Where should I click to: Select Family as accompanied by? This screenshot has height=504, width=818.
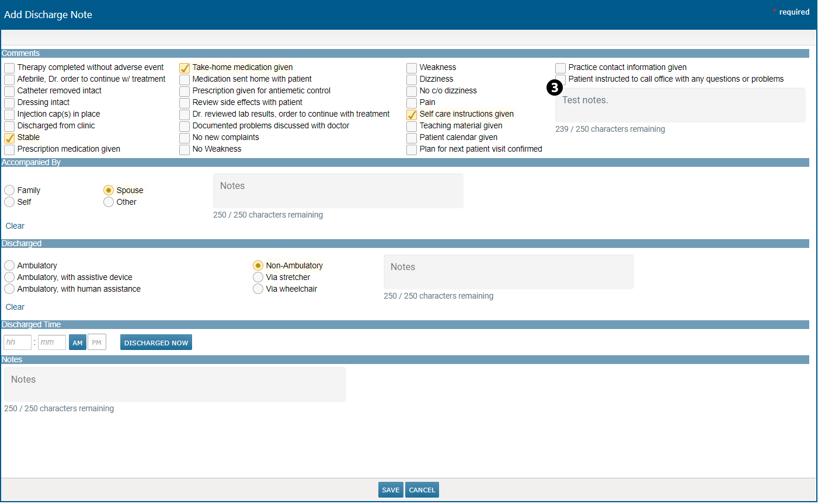[x=9, y=190]
